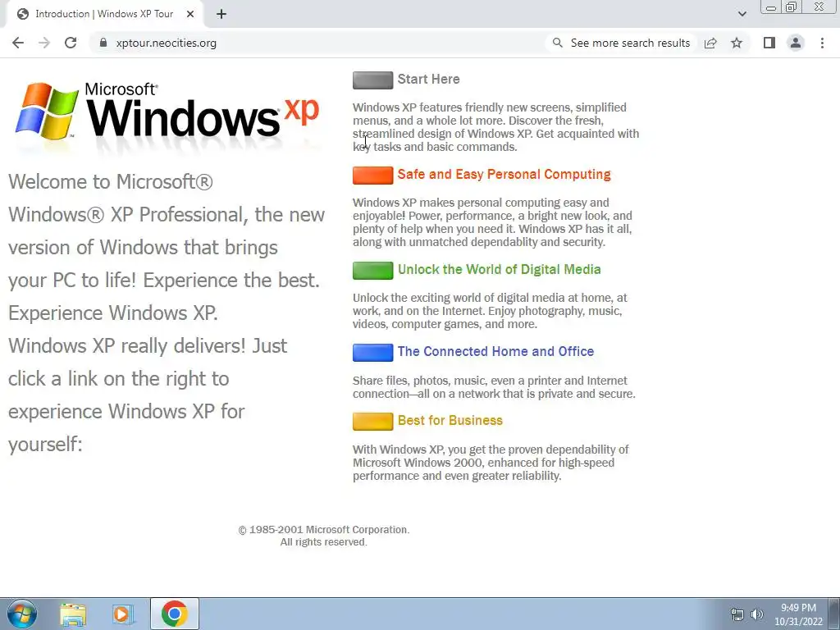Screen dimensions: 840x630
Task: Go back to the previous page
Action: tap(18, 43)
